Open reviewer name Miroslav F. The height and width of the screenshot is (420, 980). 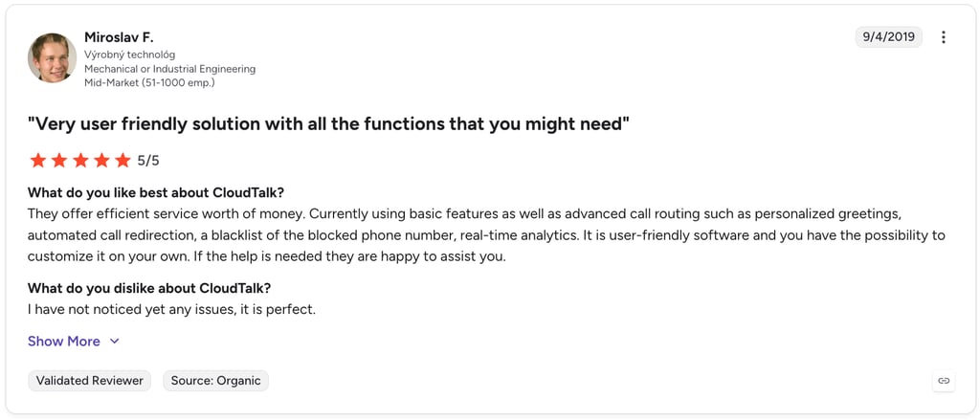coord(118,37)
